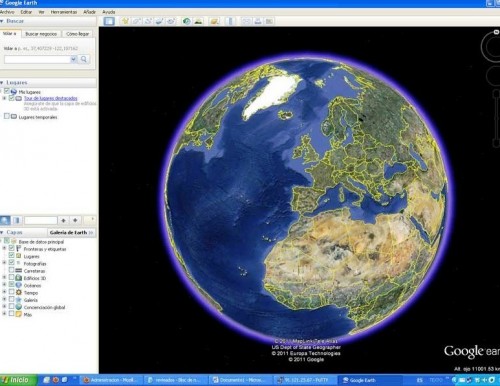Collapse the Lugares panel triangle

coord(2,82)
